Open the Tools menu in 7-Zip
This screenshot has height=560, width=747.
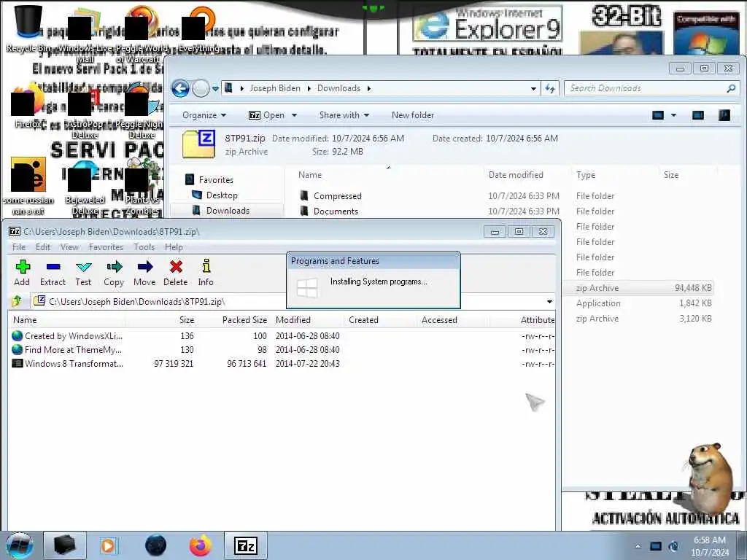coord(144,247)
